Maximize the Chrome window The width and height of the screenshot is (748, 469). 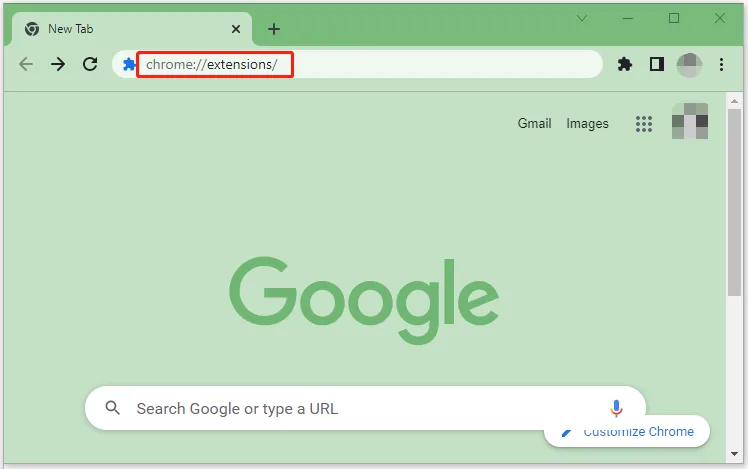[674, 18]
